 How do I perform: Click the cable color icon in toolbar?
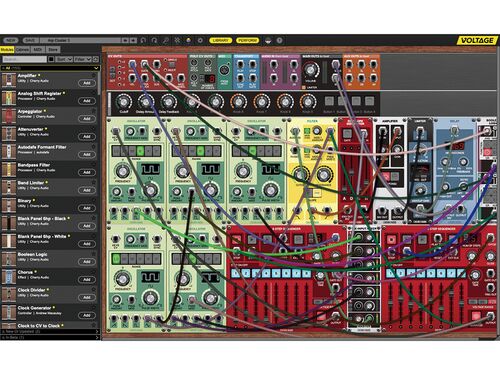point(188,40)
